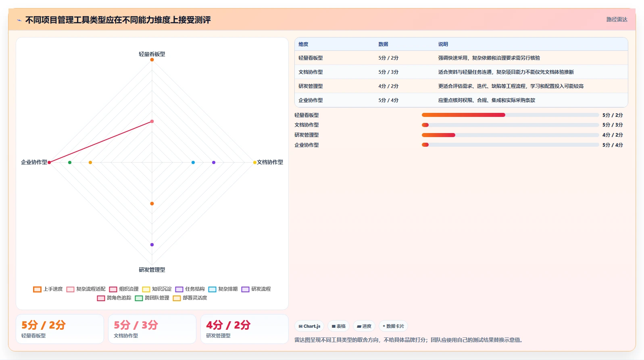Toggle the 组织治理 legend item

(124, 289)
